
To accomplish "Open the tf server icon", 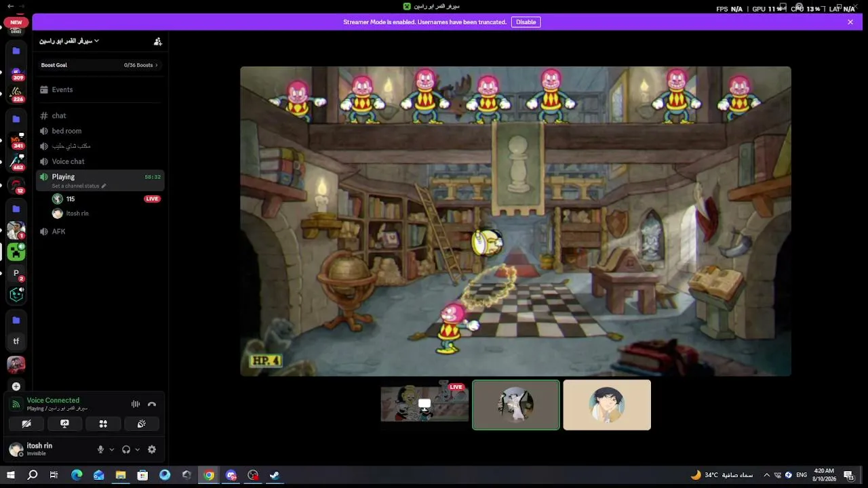I will point(16,341).
